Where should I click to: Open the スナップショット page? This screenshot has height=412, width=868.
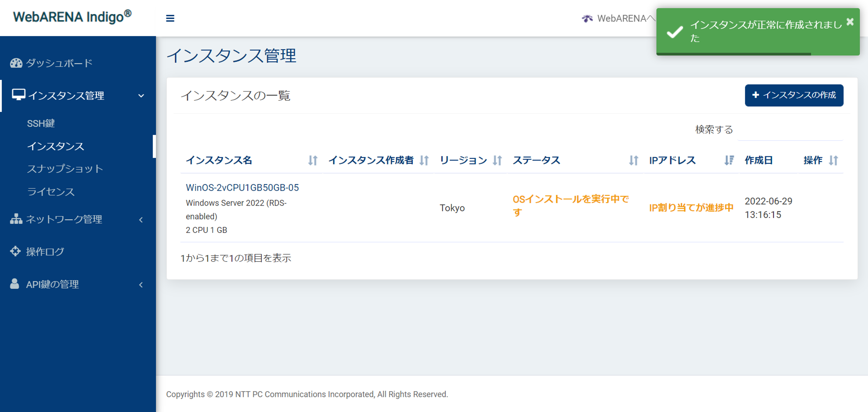tap(65, 169)
